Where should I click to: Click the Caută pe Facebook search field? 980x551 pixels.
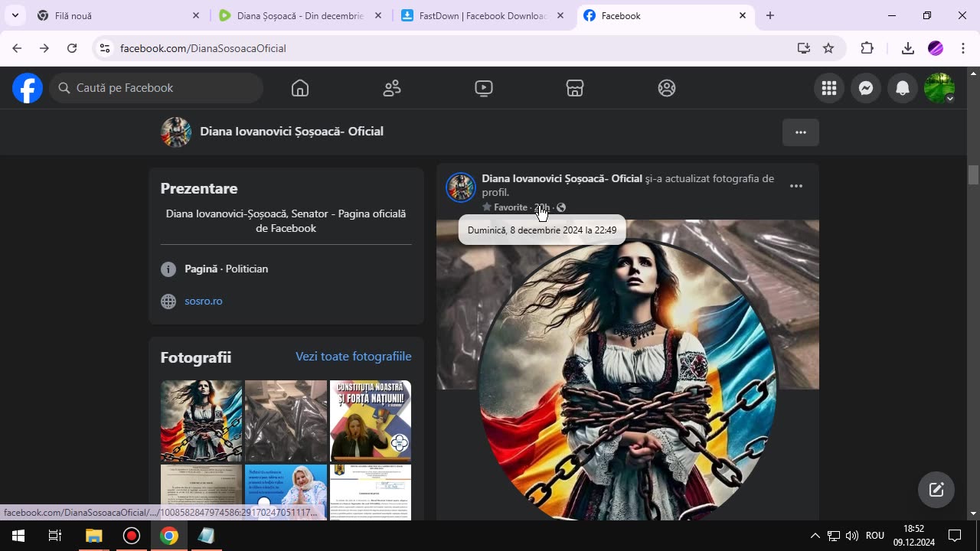[x=157, y=88]
